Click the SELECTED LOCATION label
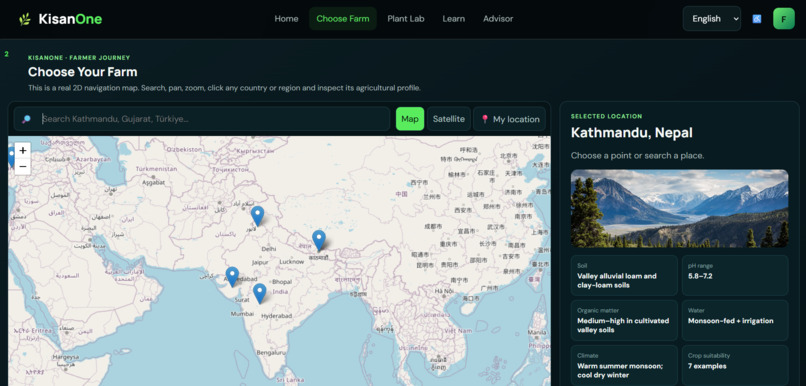This screenshot has width=806, height=386. pyautogui.click(x=606, y=117)
